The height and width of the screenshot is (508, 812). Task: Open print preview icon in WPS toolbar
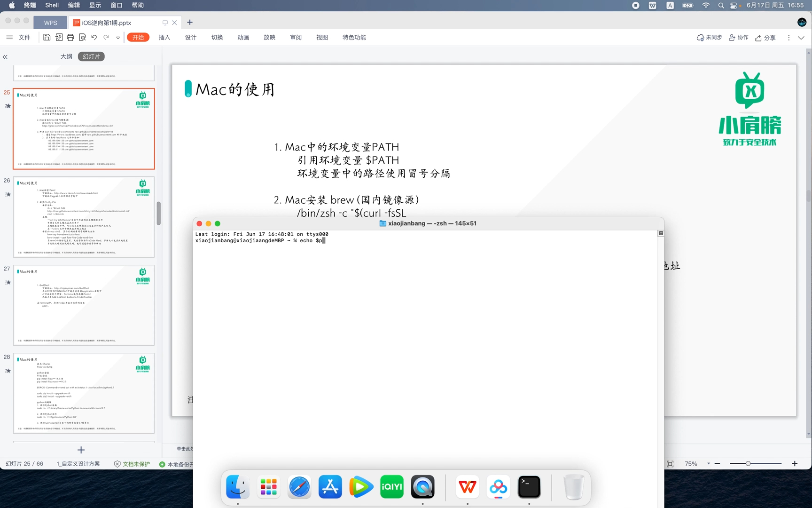coord(82,37)
